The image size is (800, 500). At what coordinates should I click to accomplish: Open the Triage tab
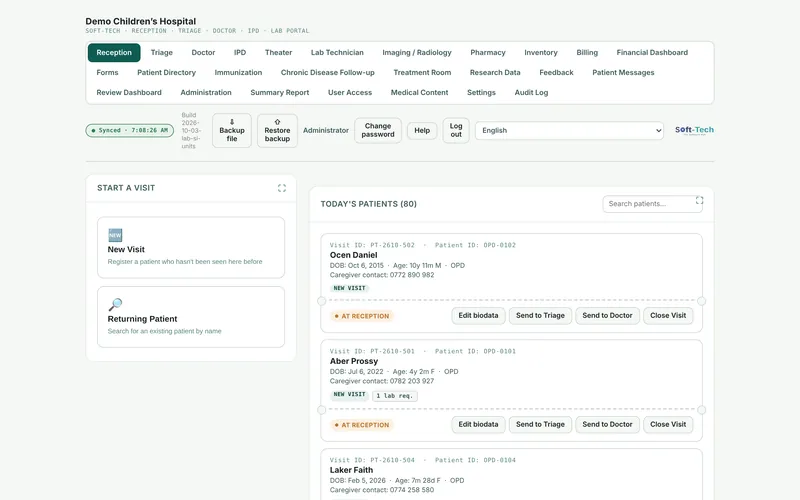pyautogui.click(x=162, y=53)
